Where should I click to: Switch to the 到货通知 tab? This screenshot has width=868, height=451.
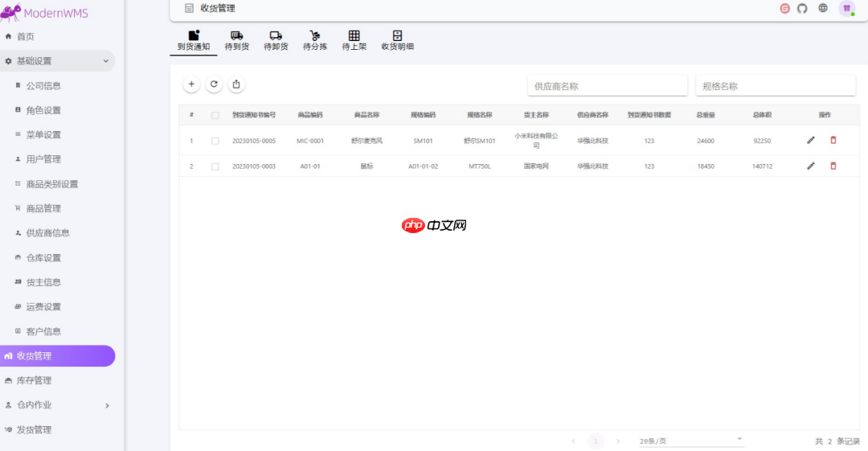[193, 41]
